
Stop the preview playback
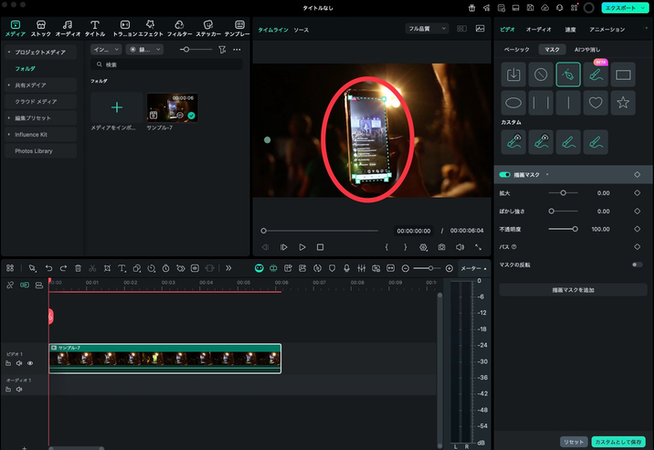point(320,247)
